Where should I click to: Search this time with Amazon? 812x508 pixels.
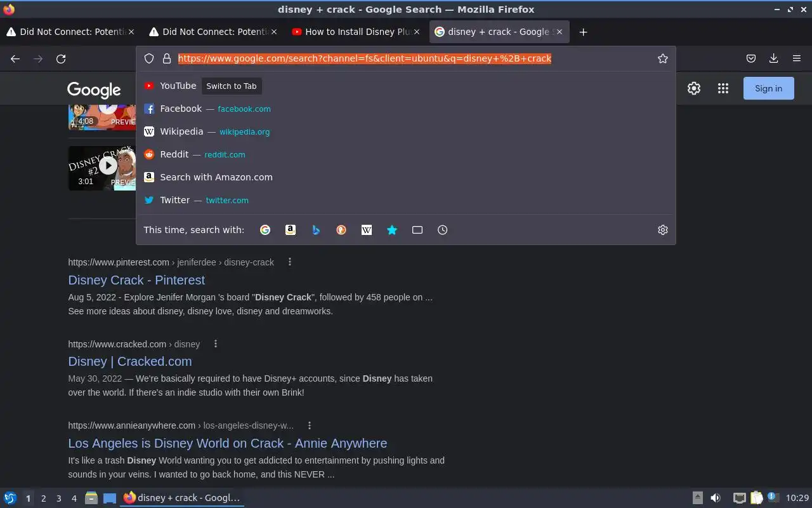point(291,230)
